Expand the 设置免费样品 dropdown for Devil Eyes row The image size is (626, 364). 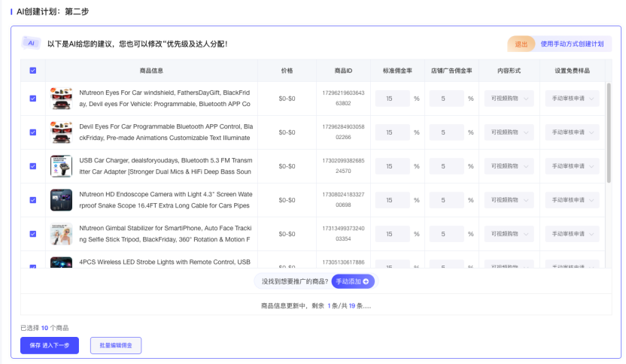point(573,132)
